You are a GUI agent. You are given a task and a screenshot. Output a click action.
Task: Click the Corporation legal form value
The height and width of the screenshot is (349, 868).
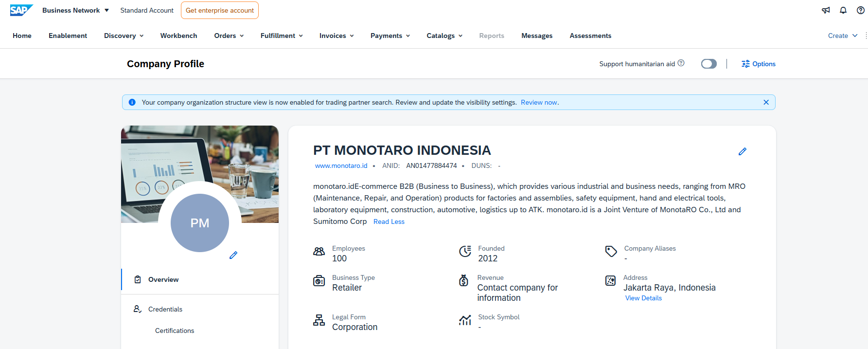click(x=354, y=327)
